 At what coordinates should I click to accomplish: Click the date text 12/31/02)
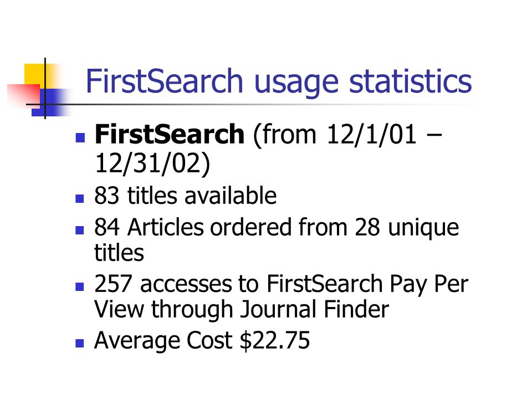click(x=152, y=164)
